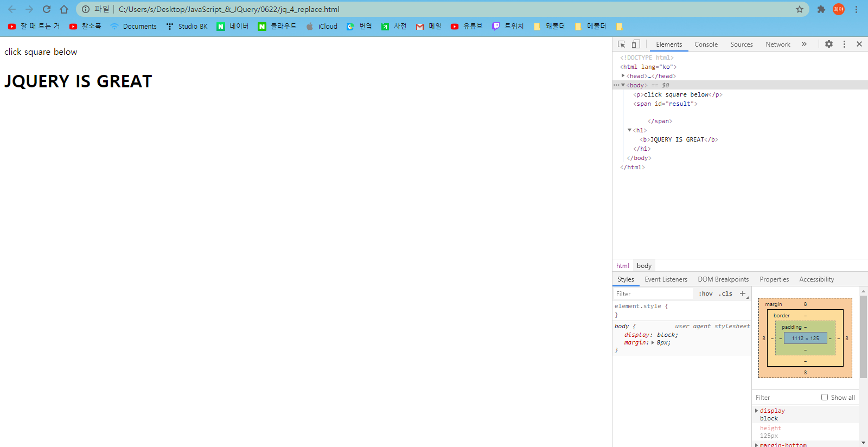Open DevTools customize three-dot menu
Viewport: 868px width, 447px height.
tap(844, 44)
